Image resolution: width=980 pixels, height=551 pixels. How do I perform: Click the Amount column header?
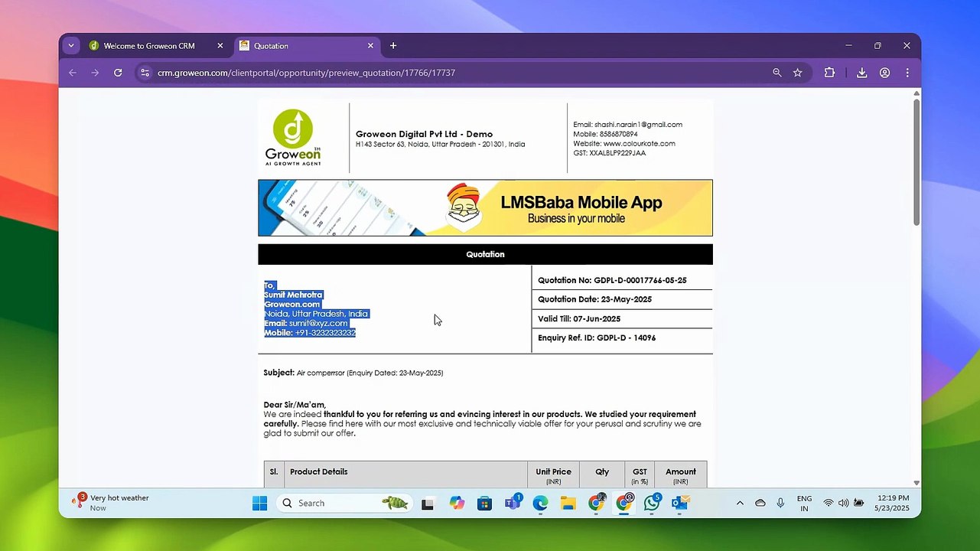(681, 474)
